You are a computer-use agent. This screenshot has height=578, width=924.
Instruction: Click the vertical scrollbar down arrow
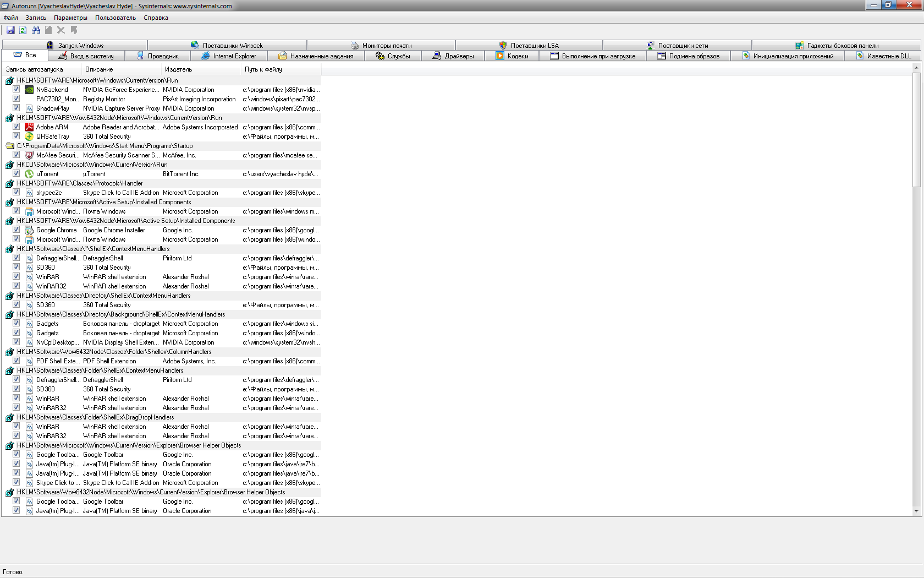click(916, 511)
